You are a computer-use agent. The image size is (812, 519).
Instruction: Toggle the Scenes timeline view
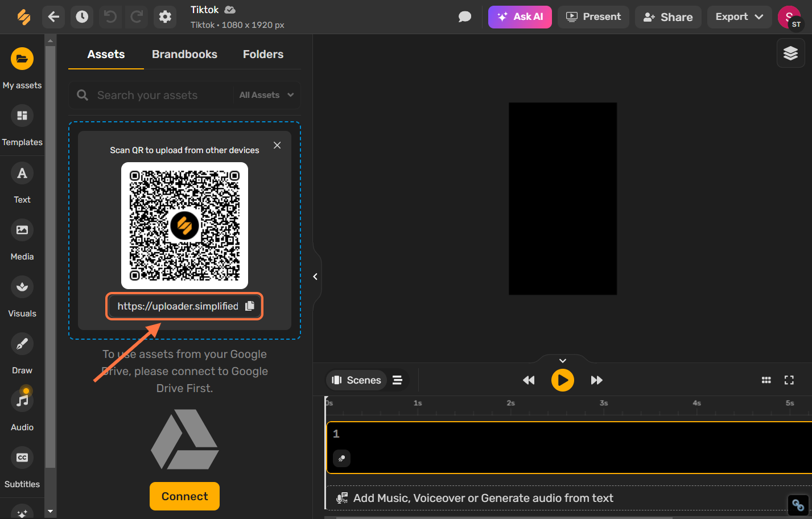click(357, 380)
